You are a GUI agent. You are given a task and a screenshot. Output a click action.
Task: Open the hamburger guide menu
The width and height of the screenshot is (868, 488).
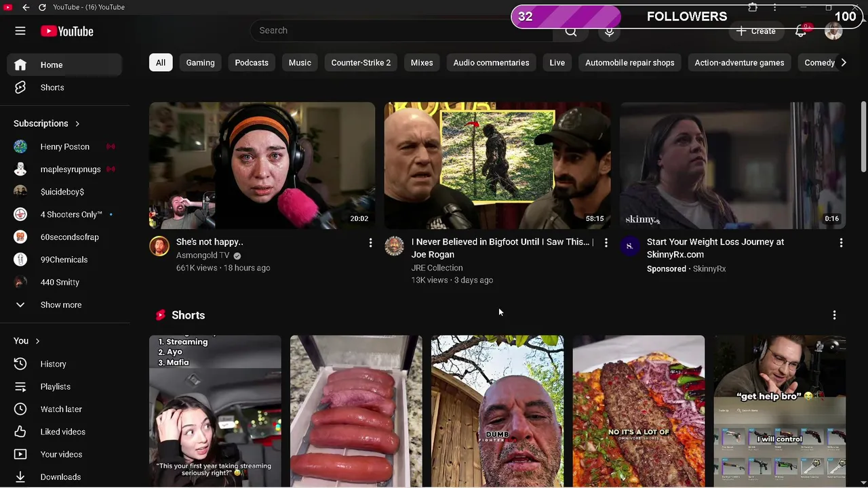(x=20, y=31)
